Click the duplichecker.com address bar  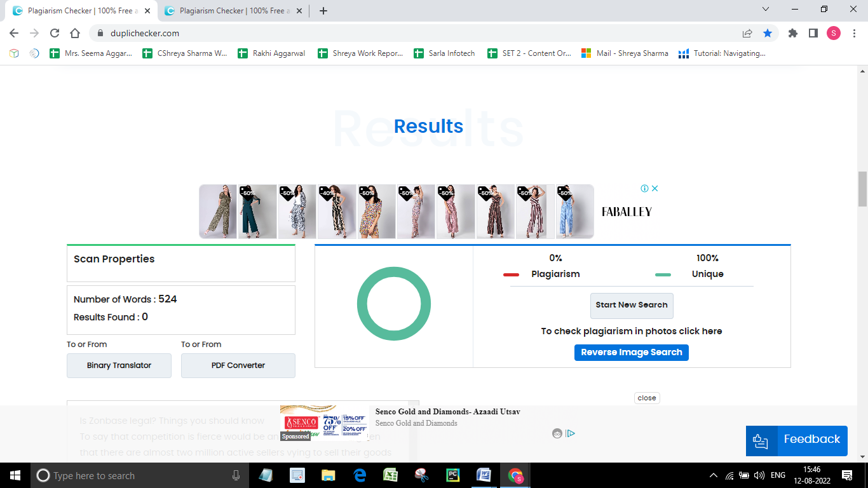tap(413, 33)
